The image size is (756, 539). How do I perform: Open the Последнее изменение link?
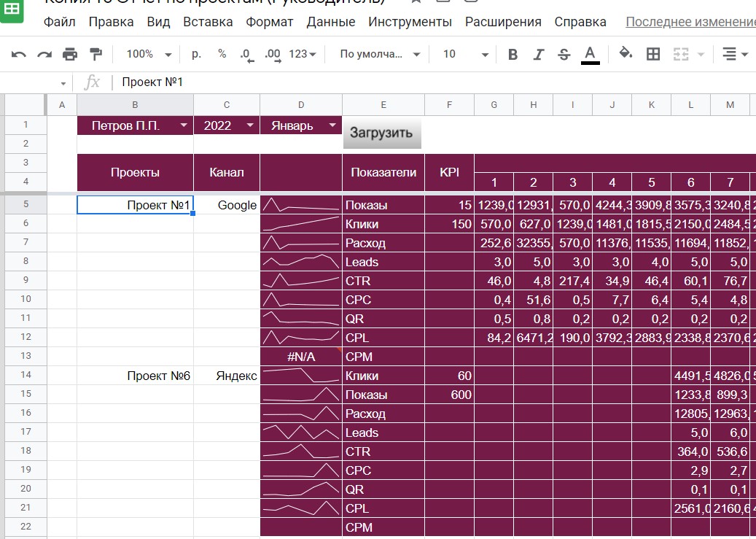[x=690, y=22]
